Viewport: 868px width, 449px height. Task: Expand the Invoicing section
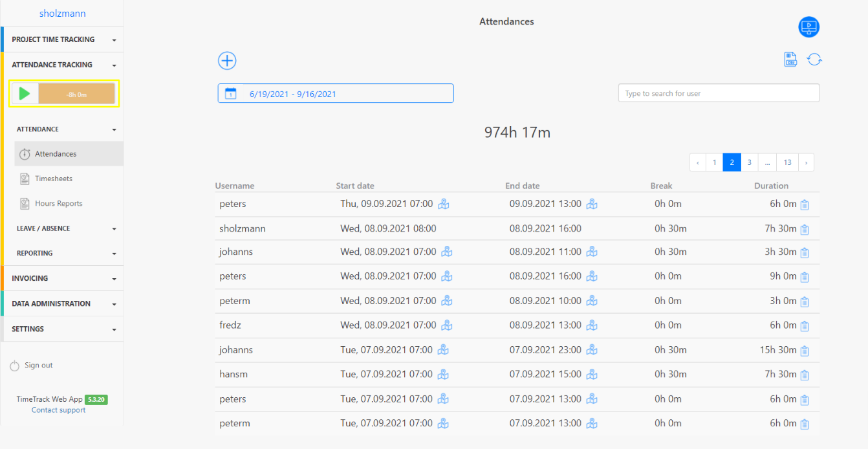(61, 278)
